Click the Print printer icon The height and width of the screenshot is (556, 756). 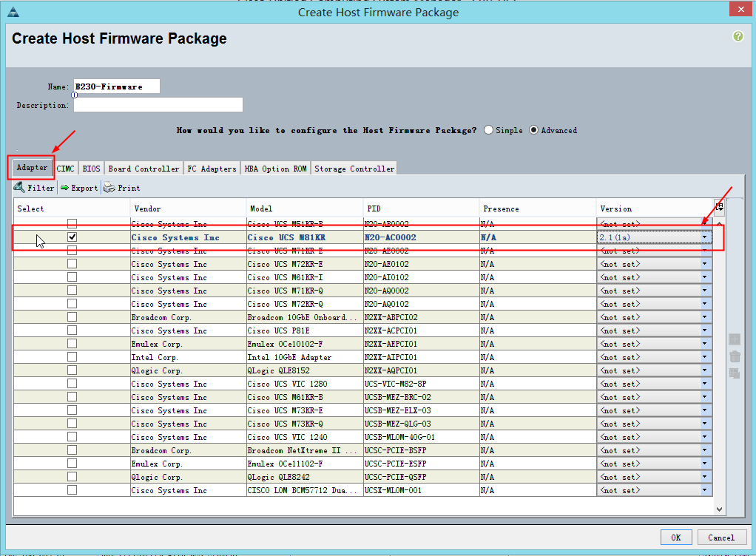pos(109,187)
